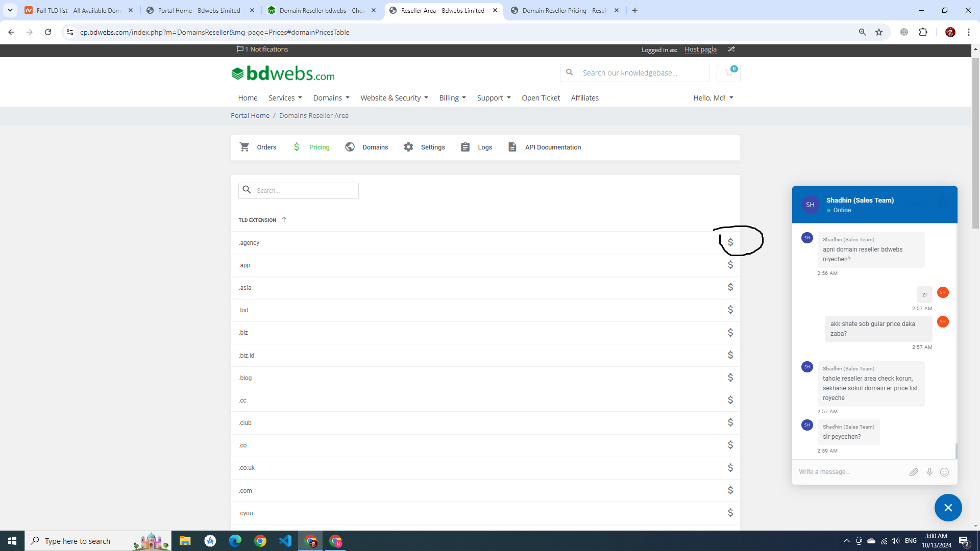Open pricing for .cc extension

730,400
